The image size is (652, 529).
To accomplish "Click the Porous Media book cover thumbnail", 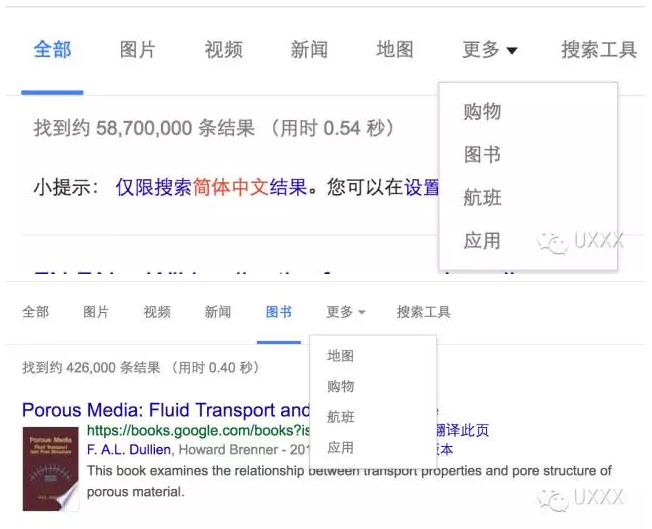I will [51, 469].
